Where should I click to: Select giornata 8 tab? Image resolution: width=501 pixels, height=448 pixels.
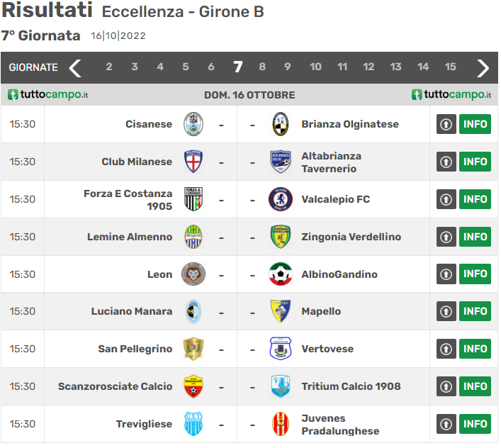262,67
